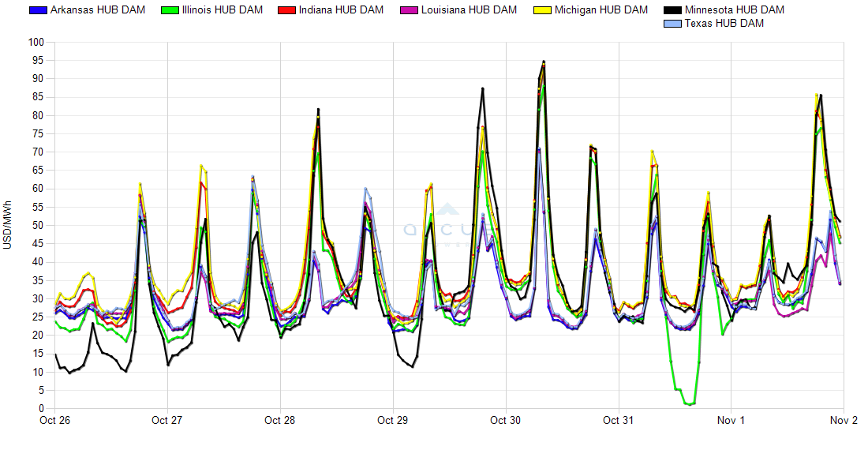Viewport: 868px width, 450px height.
Task: Click the USD/MWh y-axis title
Action: (x=8, y=225)
